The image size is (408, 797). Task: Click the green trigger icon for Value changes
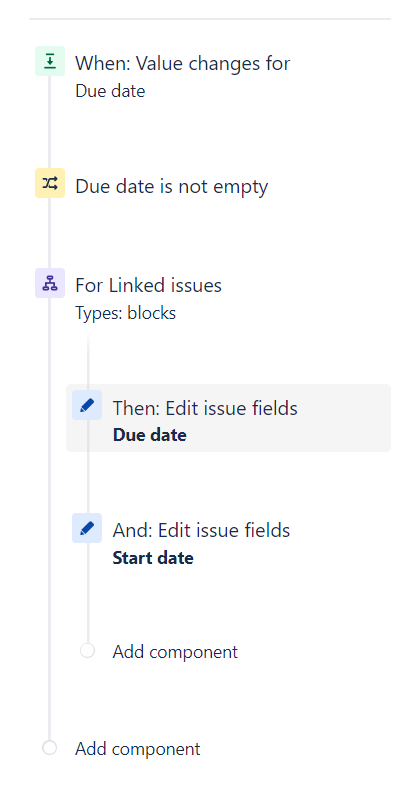click(x=50, y=61)
